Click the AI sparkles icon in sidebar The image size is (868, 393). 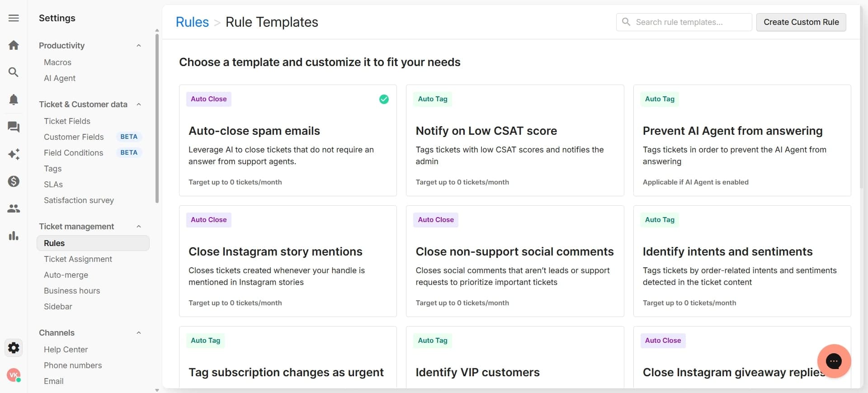[x=14, y=154]
